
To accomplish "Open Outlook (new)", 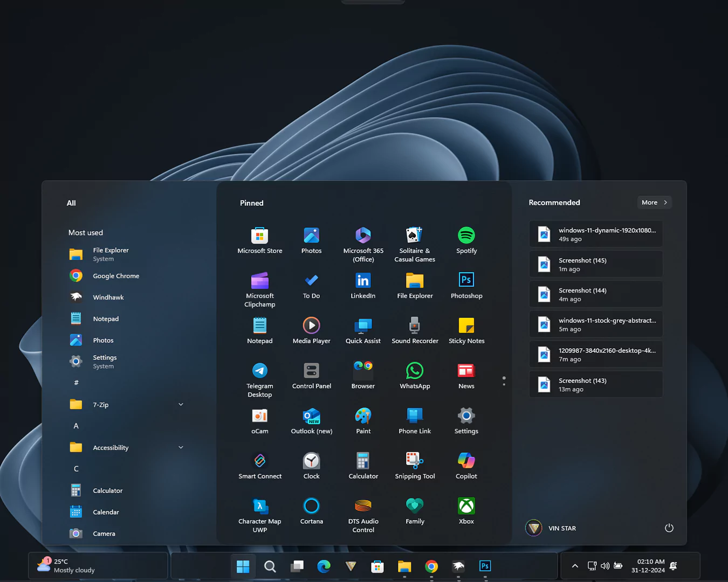I will pyautogui.click(x=311, y=421).
